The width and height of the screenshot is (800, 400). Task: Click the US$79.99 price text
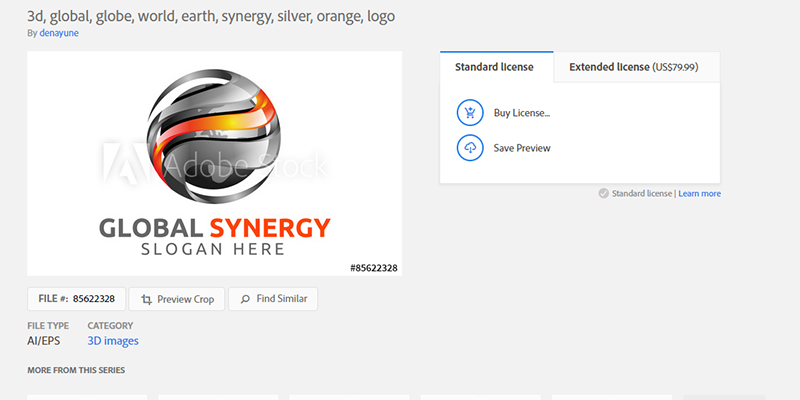[x=675, y=67]
